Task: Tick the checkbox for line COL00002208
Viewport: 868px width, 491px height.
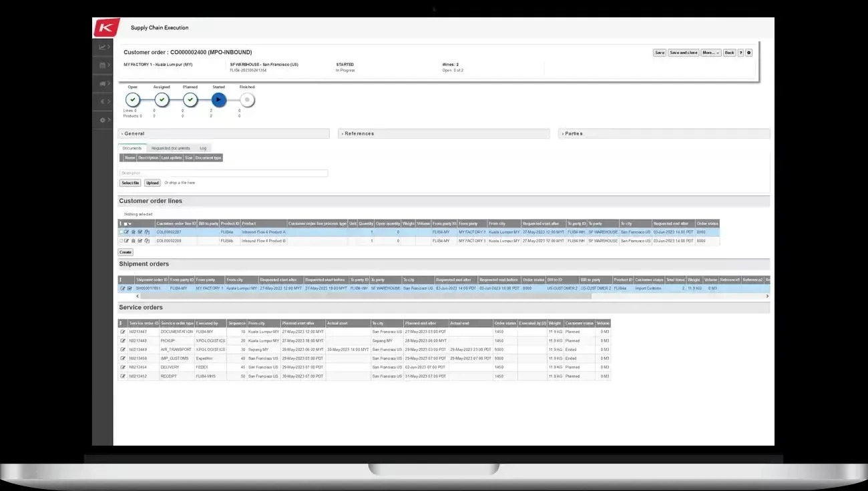Action: [121, 241]
